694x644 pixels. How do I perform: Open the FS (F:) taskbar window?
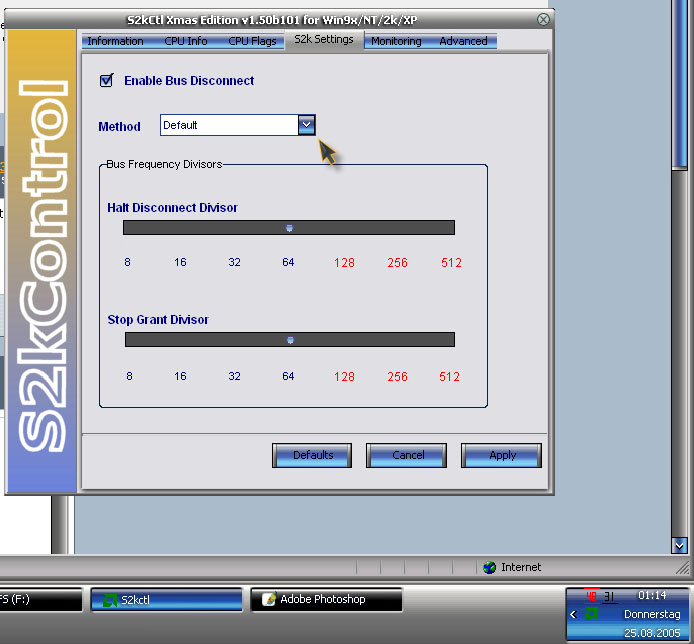point(41,600)
